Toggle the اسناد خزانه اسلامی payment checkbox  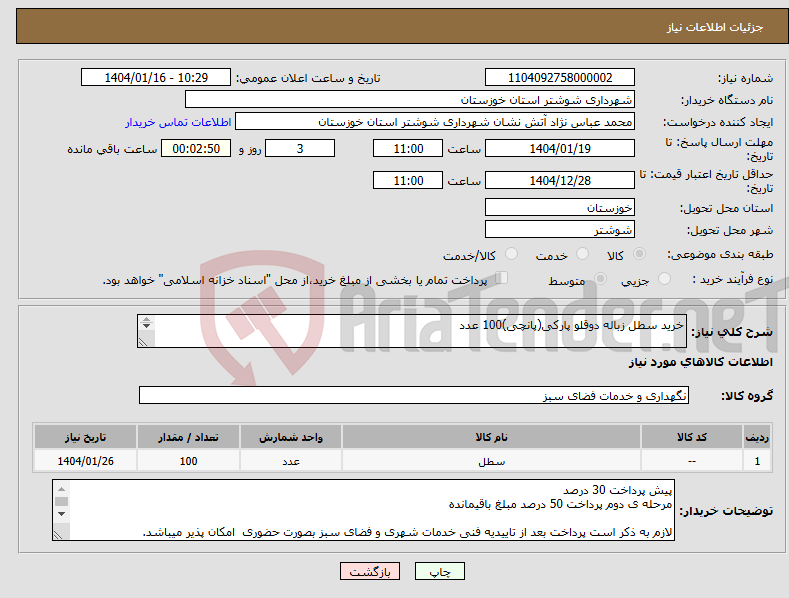pyautogui.click(x=501, y=277)
